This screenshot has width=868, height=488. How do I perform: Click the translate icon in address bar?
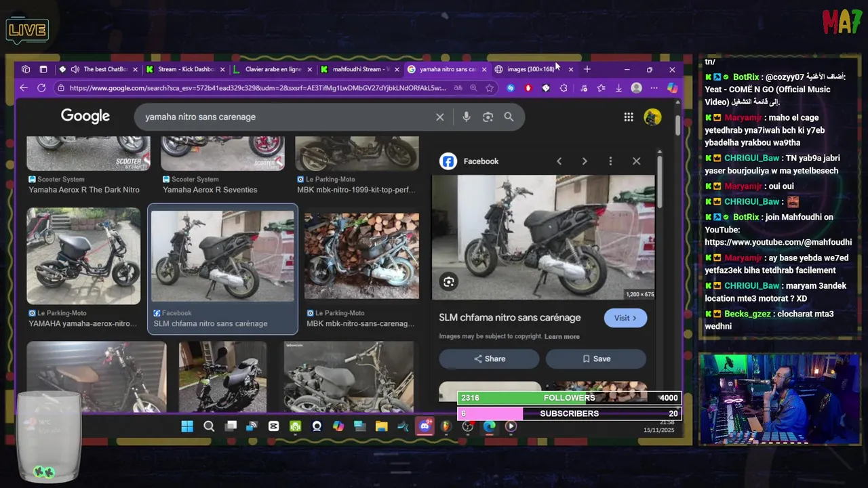[x=458, y=88]
